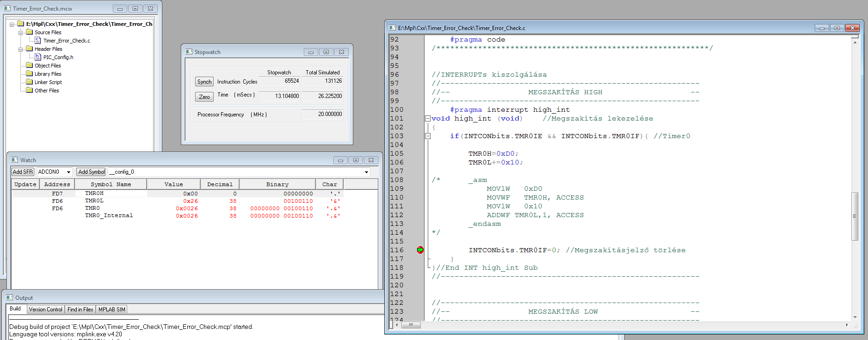Click the TMR0L value 0x26
The image size is (868, 340).
[x=190, y=201]
